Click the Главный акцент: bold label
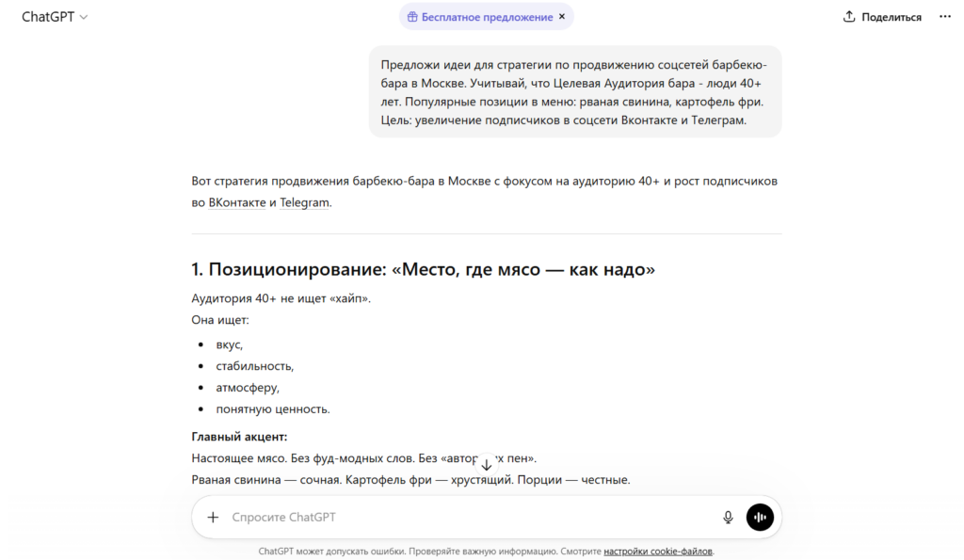The image size is (964, 560). coord(239,437)
